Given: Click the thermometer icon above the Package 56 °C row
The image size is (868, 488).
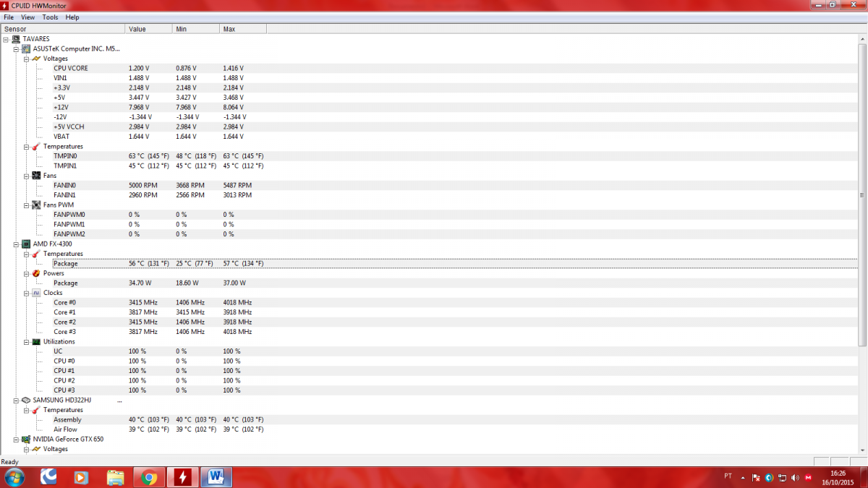Looking at the screenshot, I should coord(36,254).
